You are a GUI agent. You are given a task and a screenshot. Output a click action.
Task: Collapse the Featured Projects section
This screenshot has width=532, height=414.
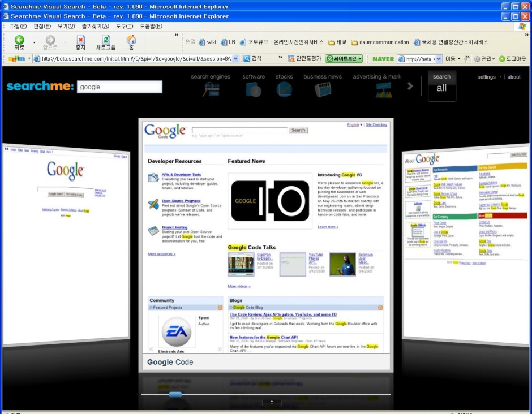151,308
